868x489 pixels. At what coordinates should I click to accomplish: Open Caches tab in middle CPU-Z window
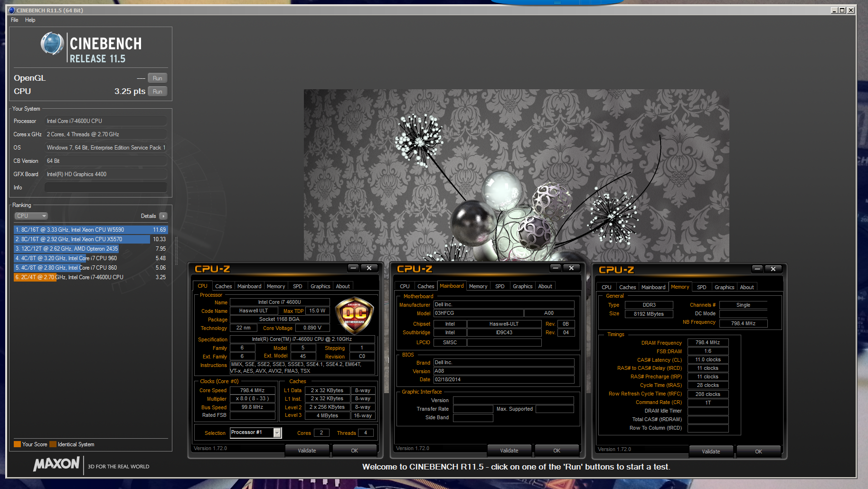click(x=425, y=286)
